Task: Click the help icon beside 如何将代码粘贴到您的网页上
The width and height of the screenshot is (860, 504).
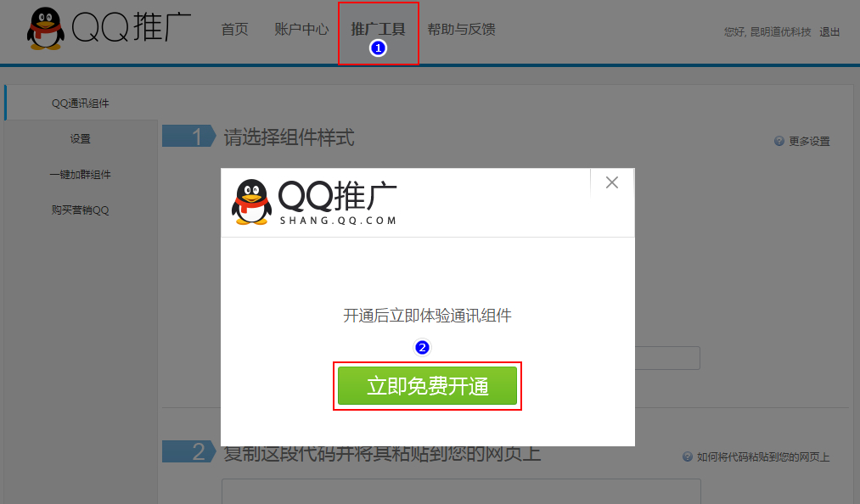Action: 687,456
